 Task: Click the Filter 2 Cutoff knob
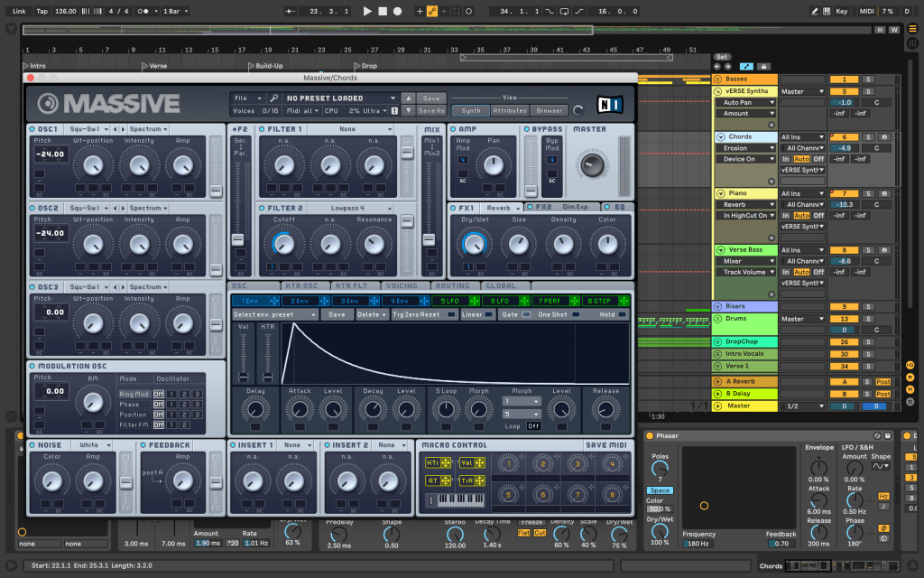click(x=283, y=242)
